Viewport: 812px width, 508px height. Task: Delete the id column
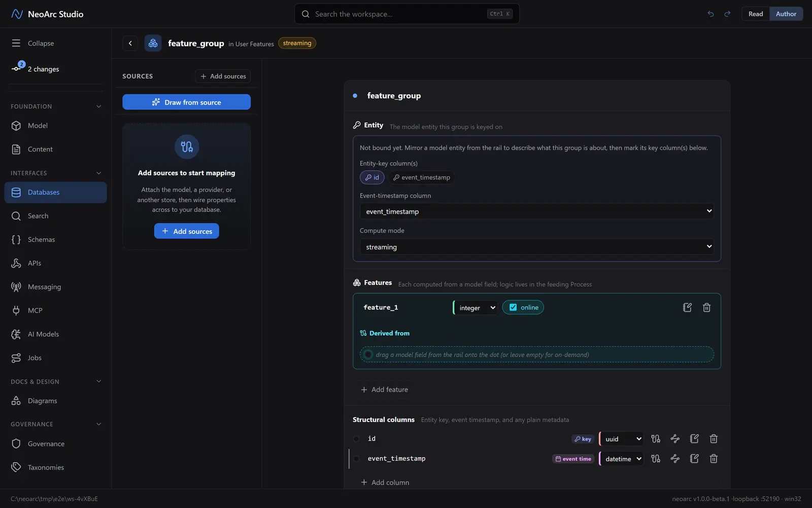[714, 438]
